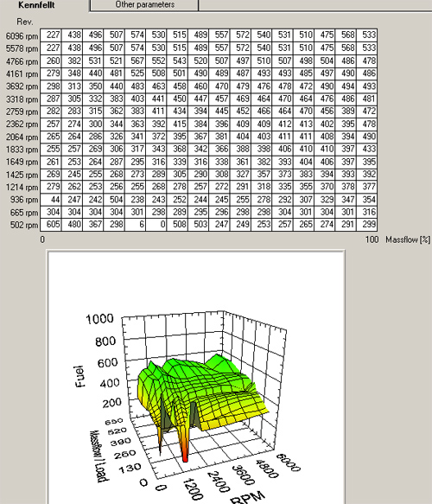Viewport: 432px width, 504px height.
Task: Select the Kennfeld tab
Action: [36, 5]
